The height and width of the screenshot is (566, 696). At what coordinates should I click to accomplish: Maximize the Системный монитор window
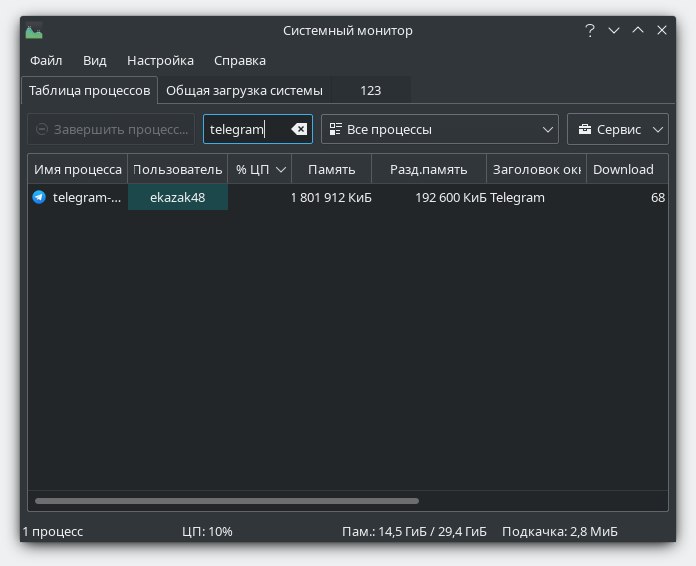[x=638, y=31]
